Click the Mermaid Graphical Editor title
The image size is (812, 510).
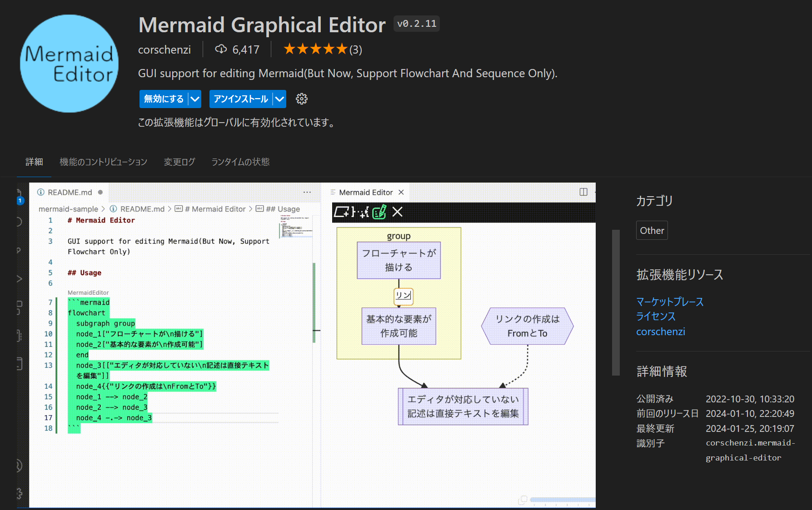click(x=262, y=25)
